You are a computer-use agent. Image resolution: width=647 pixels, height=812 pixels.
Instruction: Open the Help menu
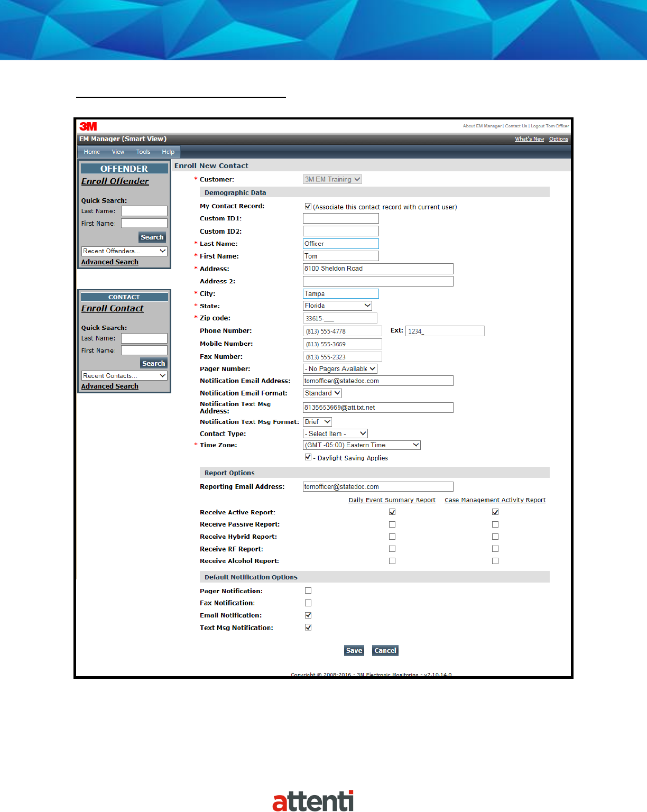coord(168,152)
